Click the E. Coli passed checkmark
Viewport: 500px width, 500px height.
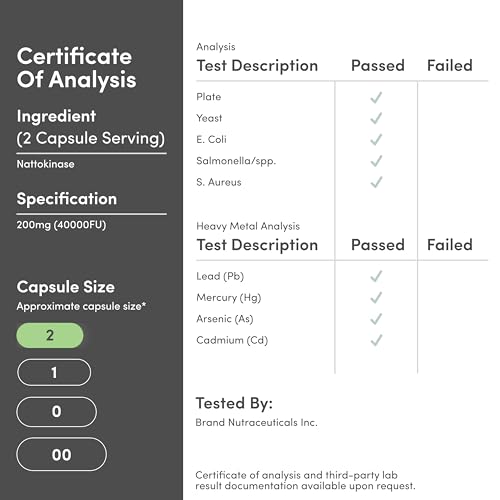point(376,140)
